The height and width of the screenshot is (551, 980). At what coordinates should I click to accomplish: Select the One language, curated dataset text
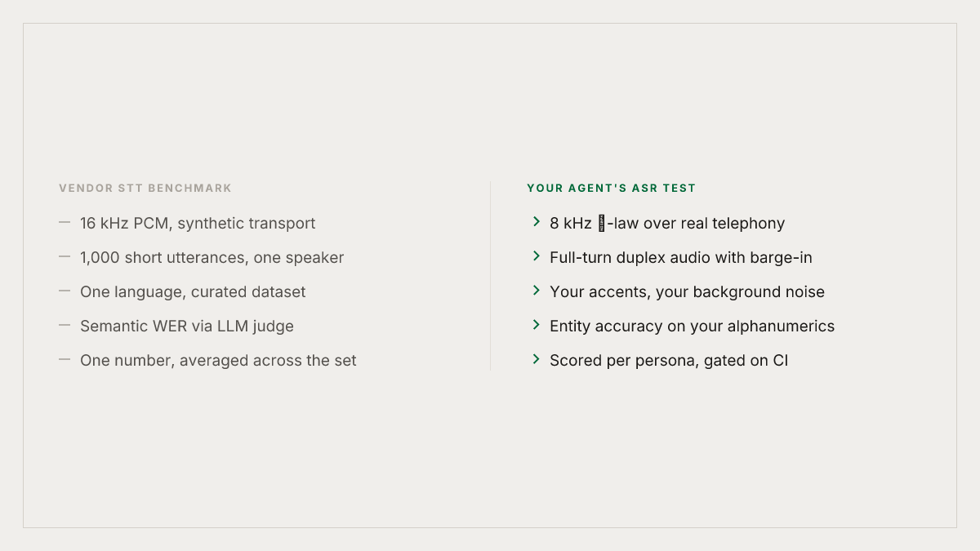193,292
